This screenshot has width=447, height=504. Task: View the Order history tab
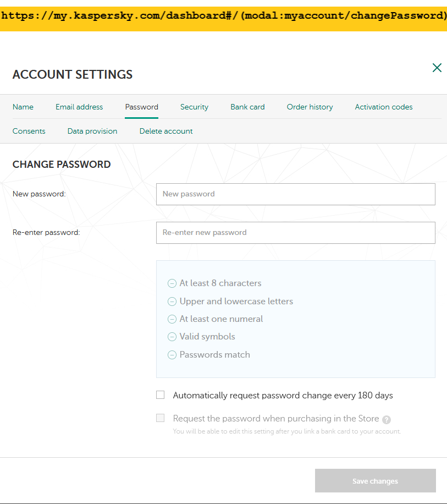tap(310, 107)
